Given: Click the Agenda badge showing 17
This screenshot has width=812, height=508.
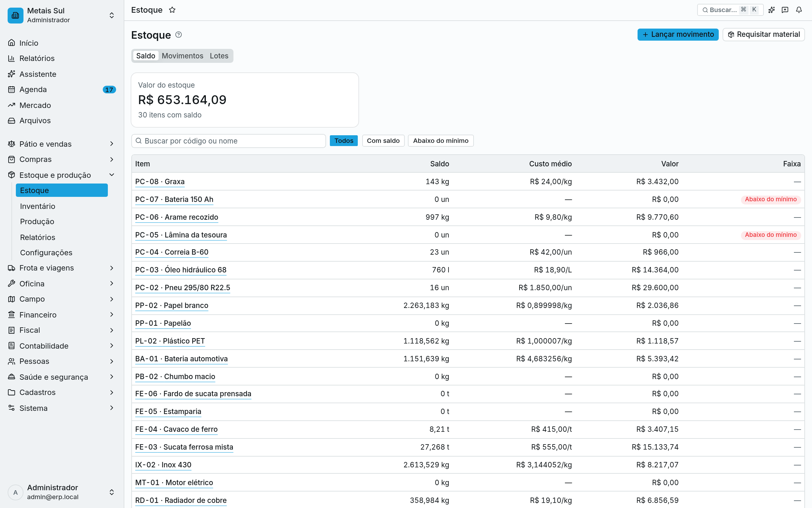Looking at the screenshot, I should click(x=109, y=90).
